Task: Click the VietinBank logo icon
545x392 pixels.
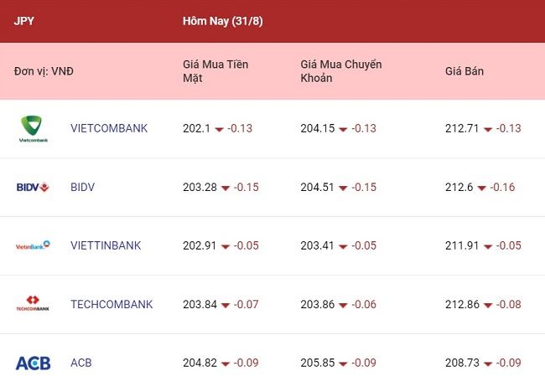Action: (33, 245)
